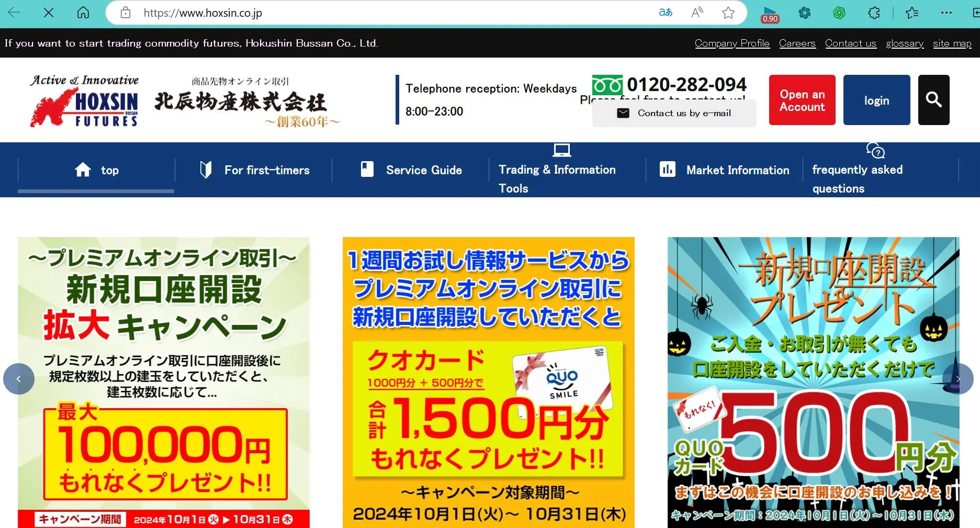Open the browser home page icon
Viewport: 980px width, 528px height.
click(83, 13)
